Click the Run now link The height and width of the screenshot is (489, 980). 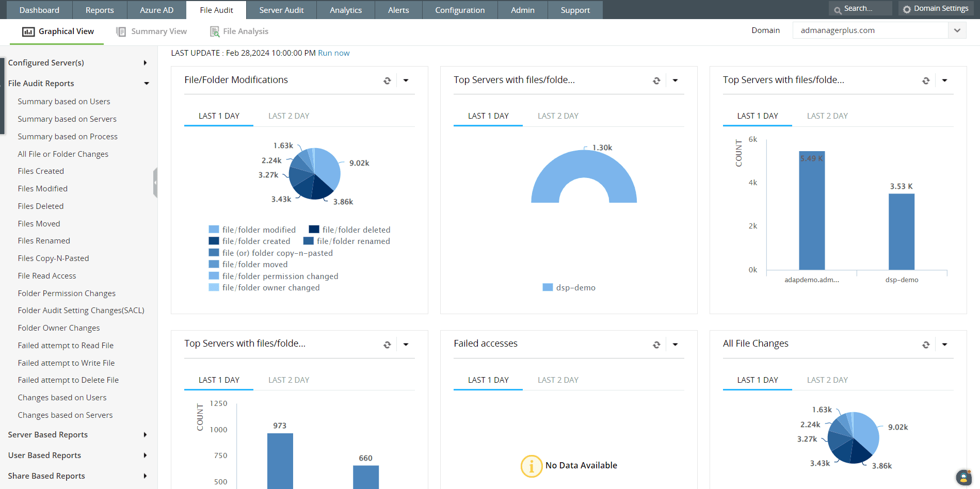(x=333, y=53)
